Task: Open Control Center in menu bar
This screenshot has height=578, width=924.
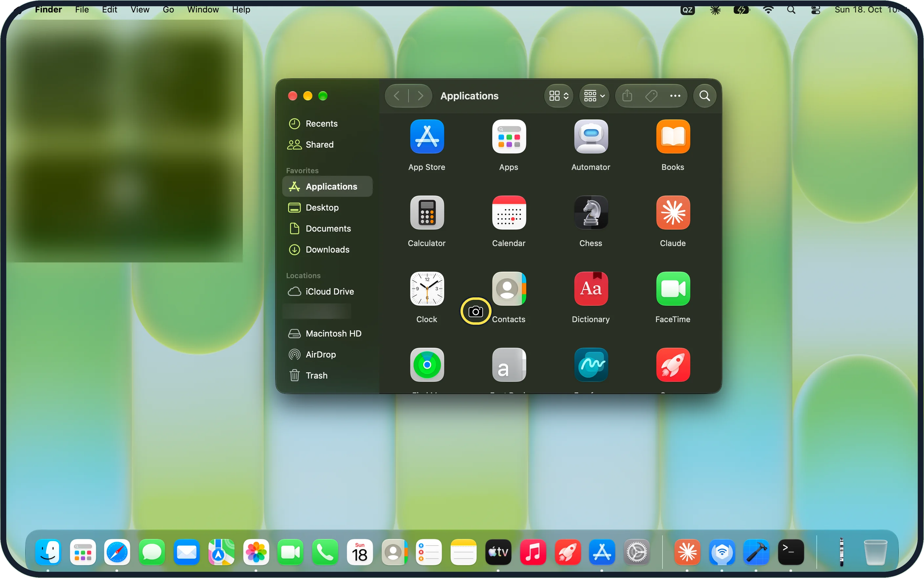Action: pyautogui.click(x=815, y=10)
